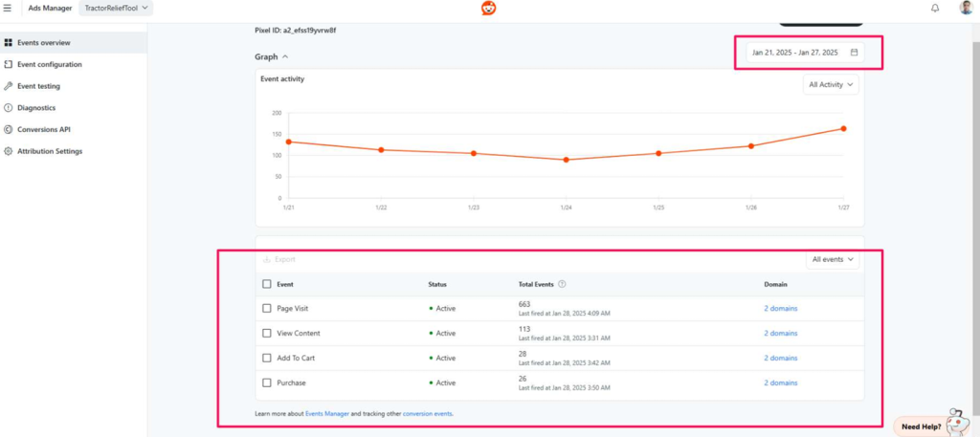Click the Attribution Settings gear icon
The width and height of the screenshot is (980, 437).
tap(8, 151)
